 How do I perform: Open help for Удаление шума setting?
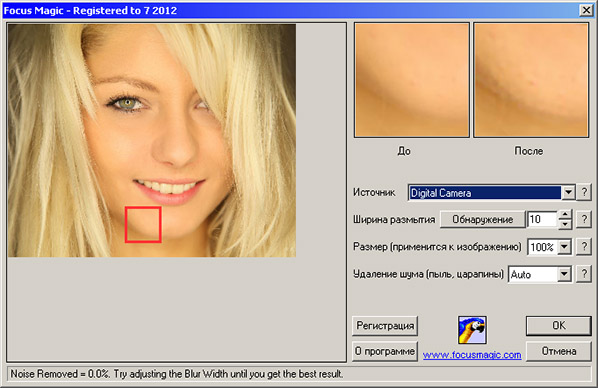point(584,274)
